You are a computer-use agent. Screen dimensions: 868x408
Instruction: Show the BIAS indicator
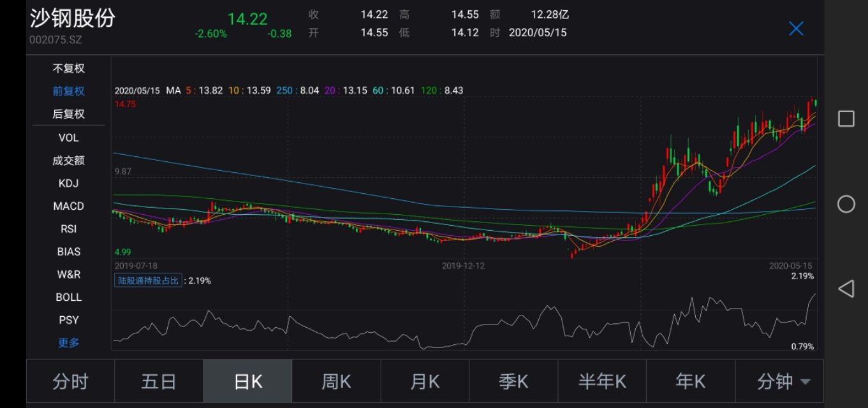click(68, 252)
